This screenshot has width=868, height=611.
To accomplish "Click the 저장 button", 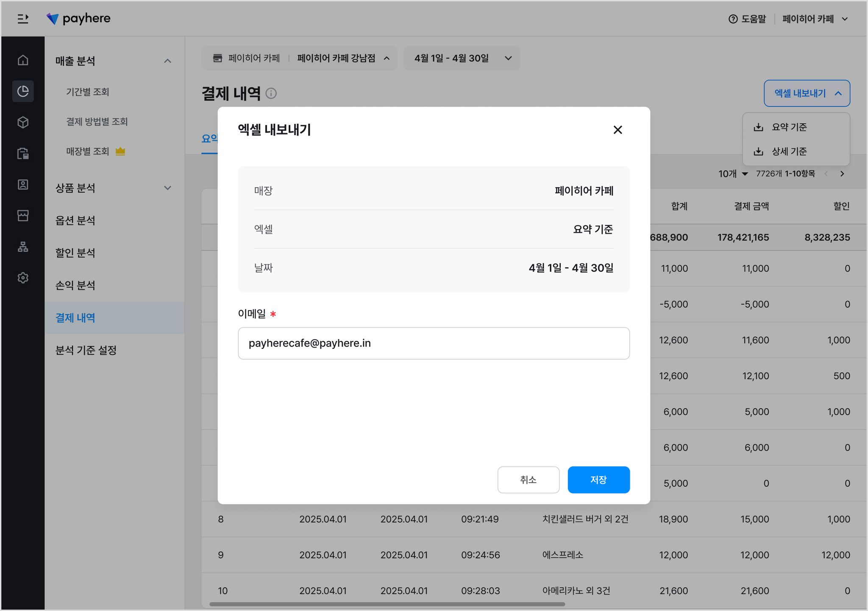I will click(598, 480).
